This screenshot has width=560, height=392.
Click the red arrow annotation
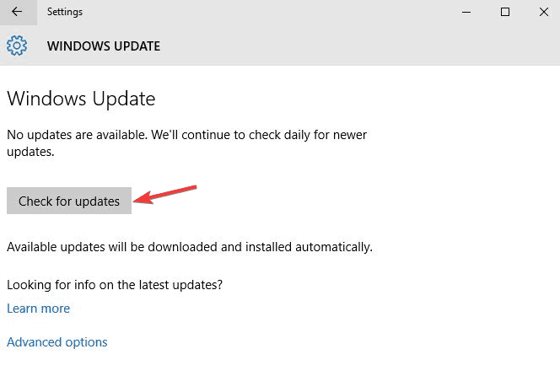[x=165, y=194]
